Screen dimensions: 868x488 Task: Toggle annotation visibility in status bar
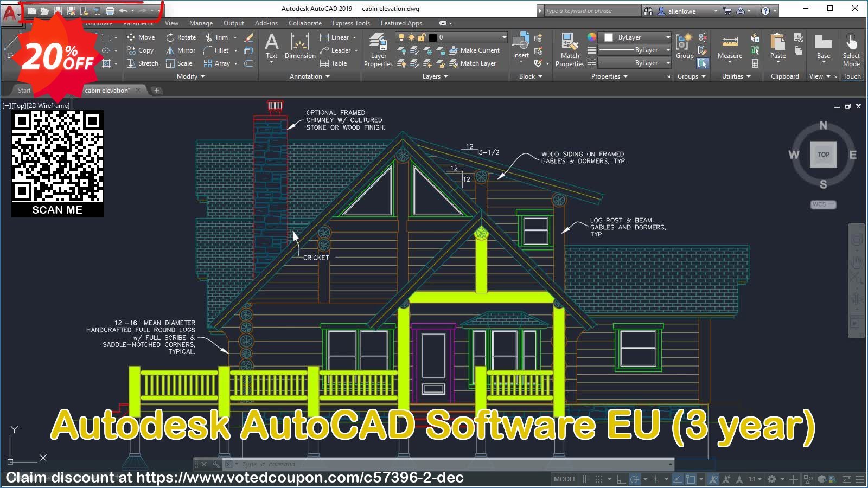coord(713,479)
